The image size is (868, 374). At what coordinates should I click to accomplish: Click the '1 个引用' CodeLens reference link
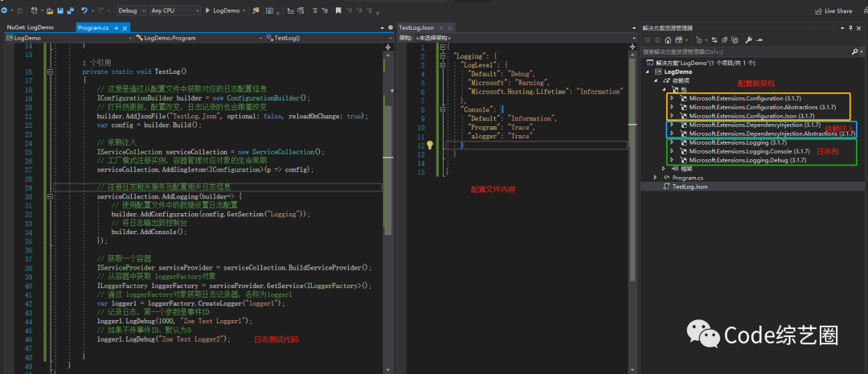[96, 64]
